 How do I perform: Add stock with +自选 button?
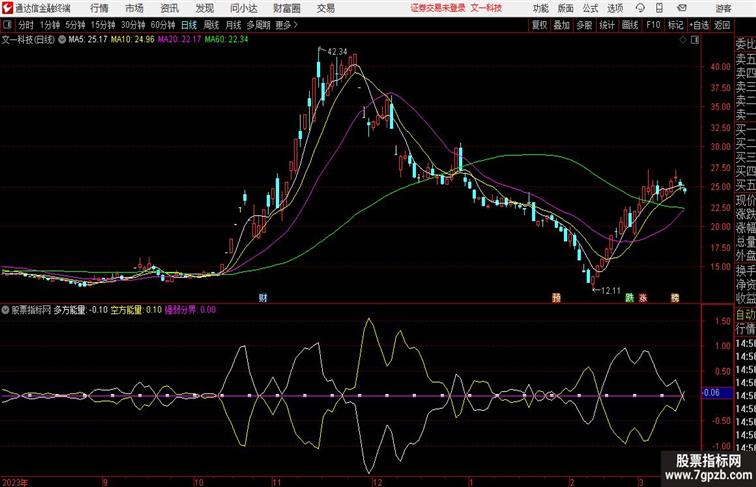point(699,25)
